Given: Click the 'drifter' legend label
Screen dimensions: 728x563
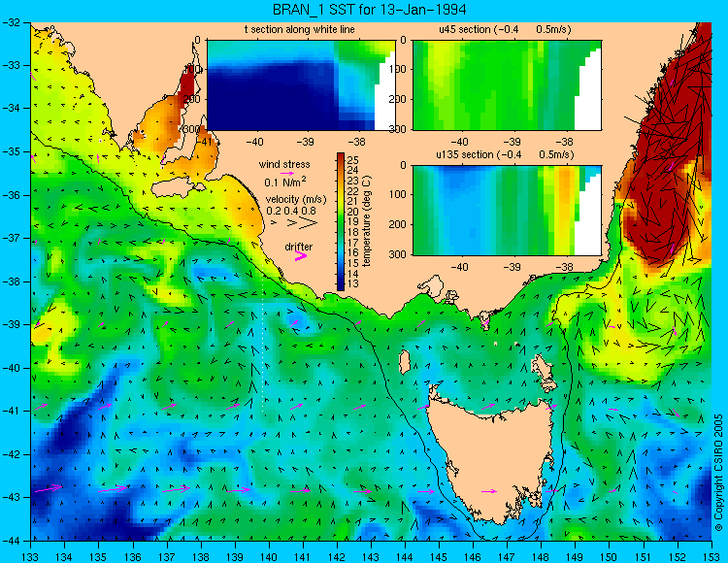Looking at the screenshot, I should tap(299, 247).
